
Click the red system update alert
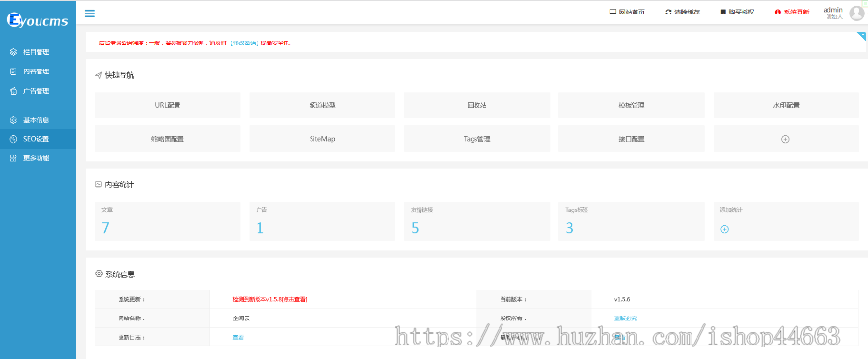pyautogui.click(x=792, y=12)
